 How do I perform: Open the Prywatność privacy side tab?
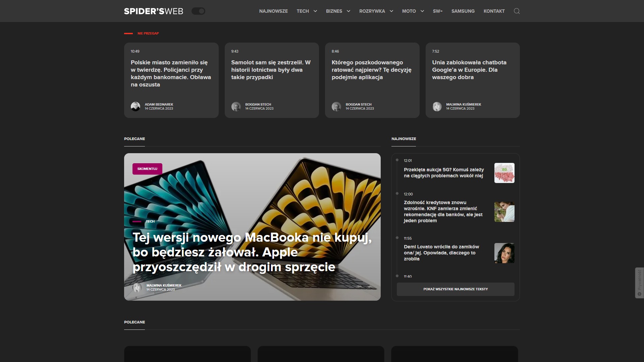[639, 283]
